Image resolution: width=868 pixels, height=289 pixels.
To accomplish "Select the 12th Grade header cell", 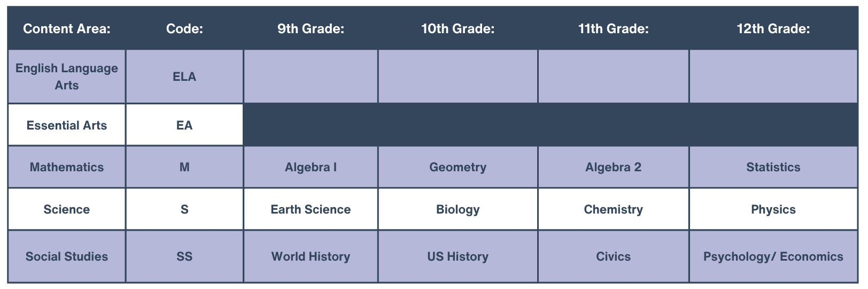I will coord(773,29).
